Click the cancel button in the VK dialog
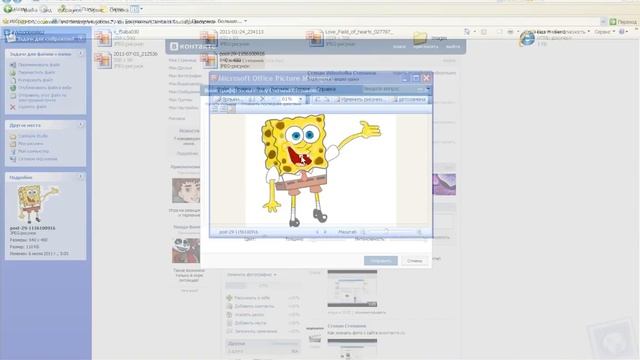The width and height of the screenshot is (640, 360). pyautogui.click(x=414, y=260)
